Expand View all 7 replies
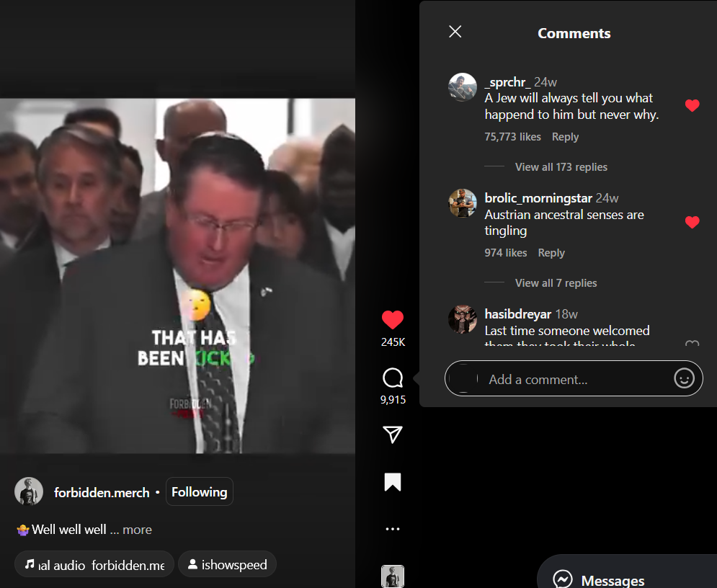The height and width of the screenshot is (588, 717). point(556,283)
